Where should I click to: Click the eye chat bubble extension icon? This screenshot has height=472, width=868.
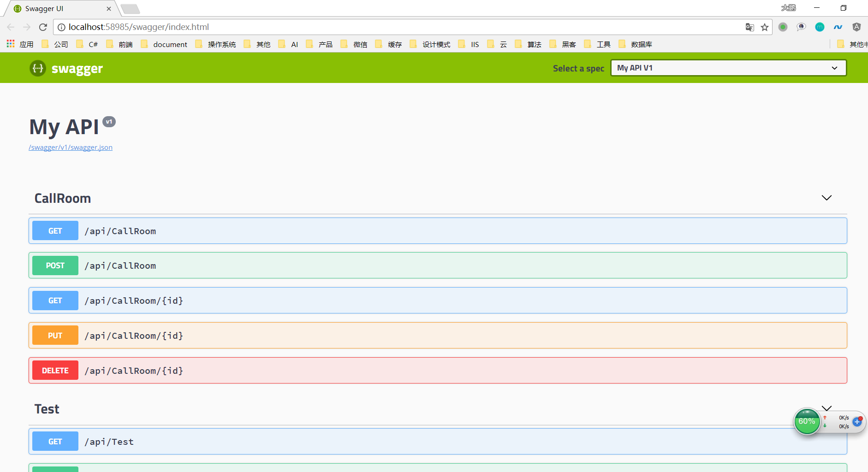pos(801,27)
